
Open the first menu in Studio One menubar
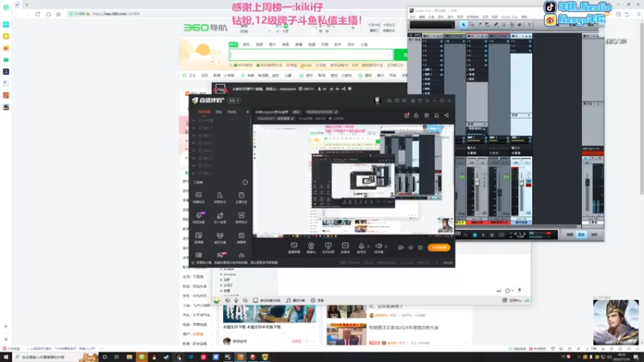pos(412,17)
